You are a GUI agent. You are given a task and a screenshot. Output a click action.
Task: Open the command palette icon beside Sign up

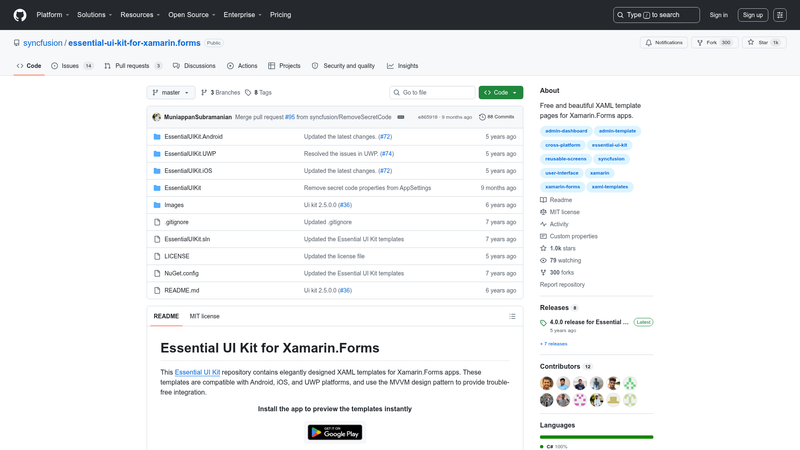click(780, 15)
